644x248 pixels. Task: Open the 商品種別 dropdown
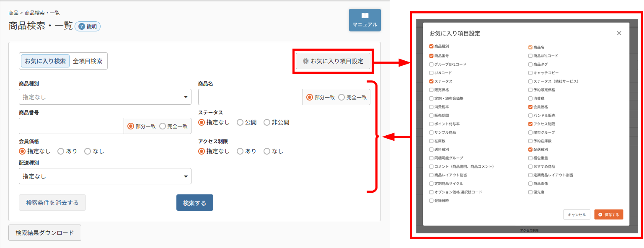point(105,97)
